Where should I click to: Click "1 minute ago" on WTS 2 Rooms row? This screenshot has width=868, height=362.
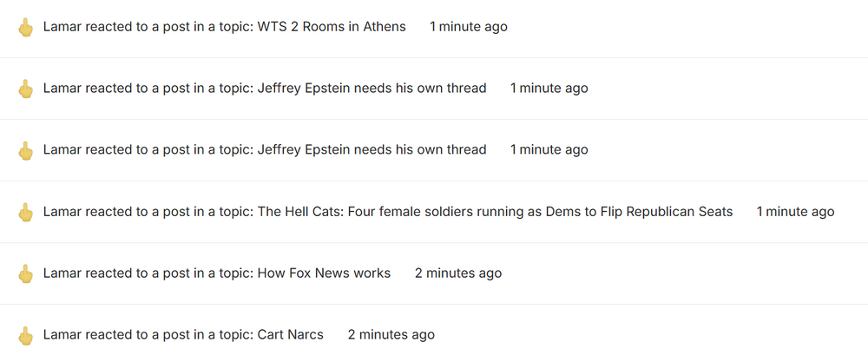point(469,27)
